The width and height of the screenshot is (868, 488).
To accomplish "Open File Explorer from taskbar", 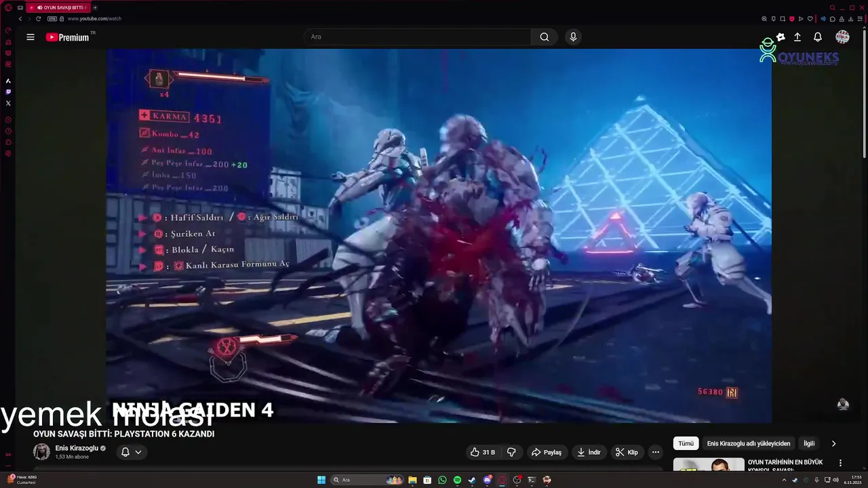I will pyautogui.click(x=412, y=480).
